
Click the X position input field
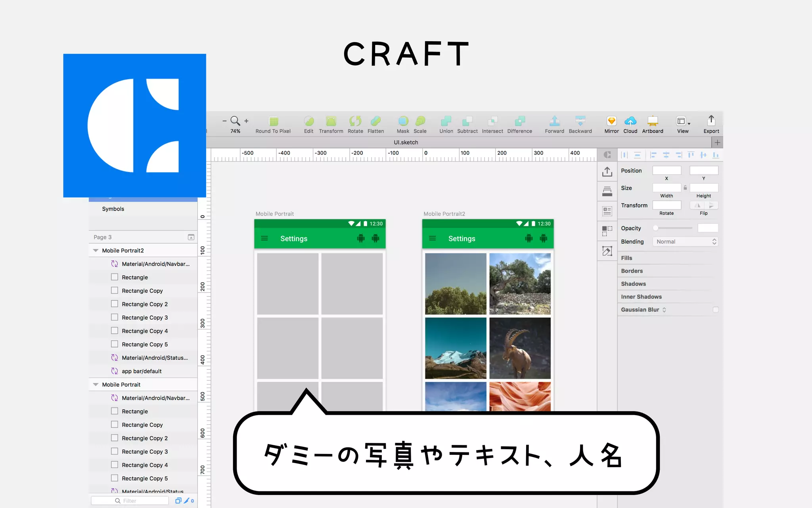(x=667, y=171)
